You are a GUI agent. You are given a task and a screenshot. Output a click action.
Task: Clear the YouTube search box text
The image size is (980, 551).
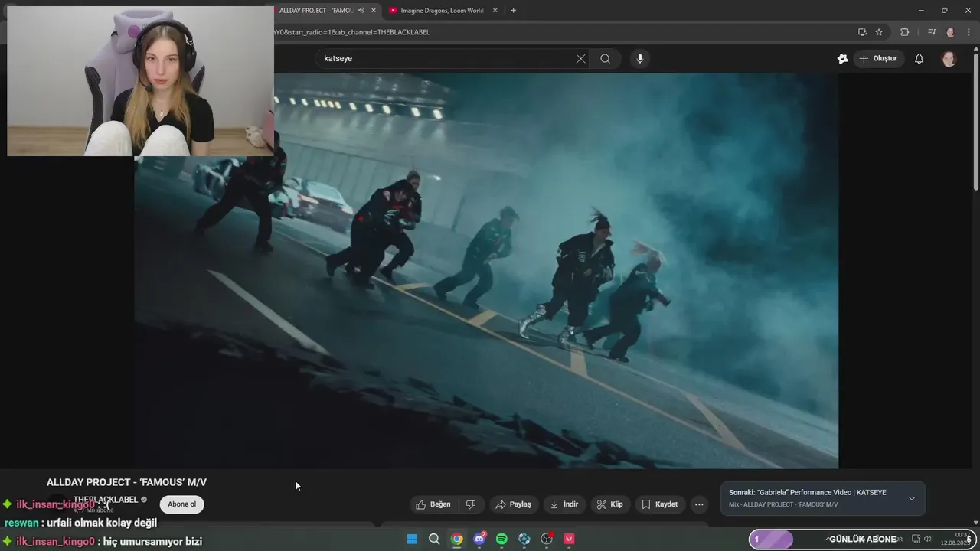point(580,59)
